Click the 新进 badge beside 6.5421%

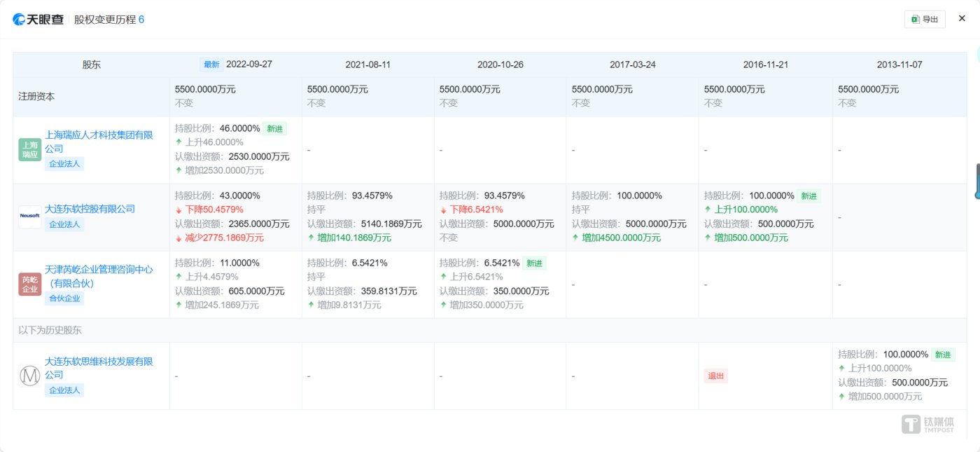[x=535, y=263]
